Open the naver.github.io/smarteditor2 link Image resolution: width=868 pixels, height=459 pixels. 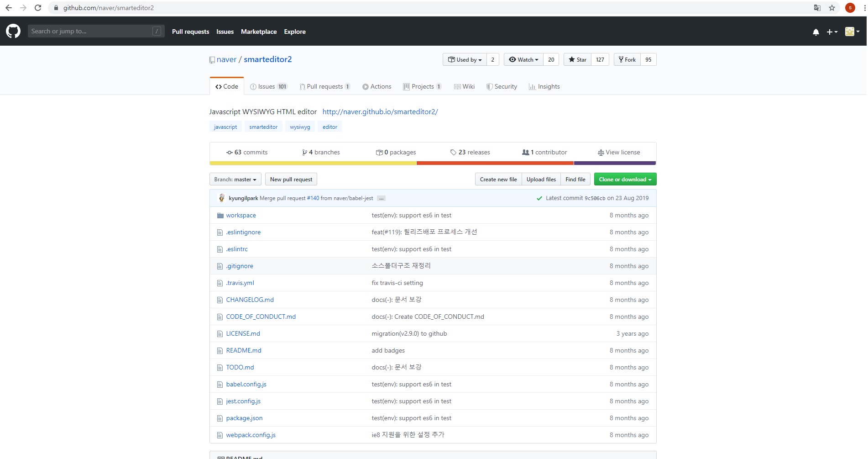tap(380, 112)
